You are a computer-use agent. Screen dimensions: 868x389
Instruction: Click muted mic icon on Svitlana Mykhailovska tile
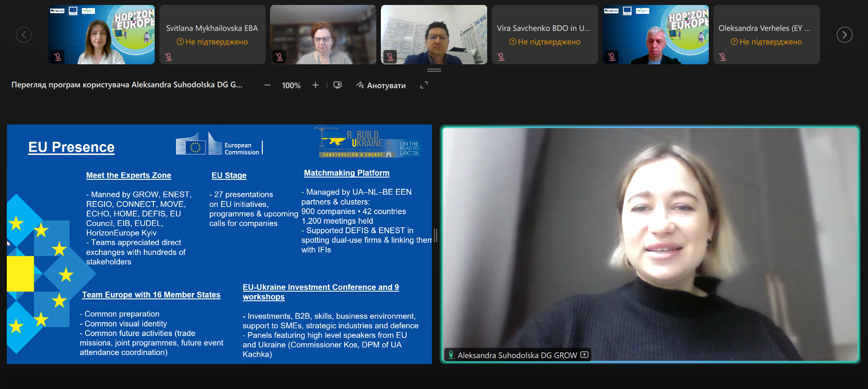[169, 57]
